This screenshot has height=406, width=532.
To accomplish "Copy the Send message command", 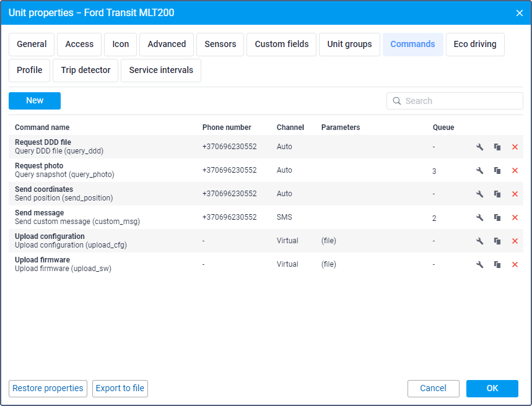I will (497, 217).
